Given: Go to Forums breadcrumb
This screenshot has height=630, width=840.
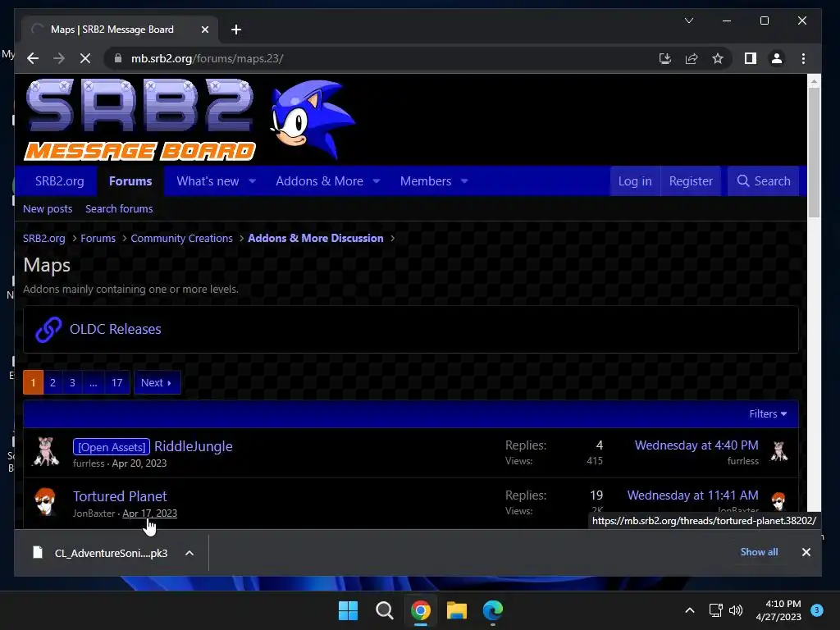Looking at the screenshot, I should click(x=98, y=239).
